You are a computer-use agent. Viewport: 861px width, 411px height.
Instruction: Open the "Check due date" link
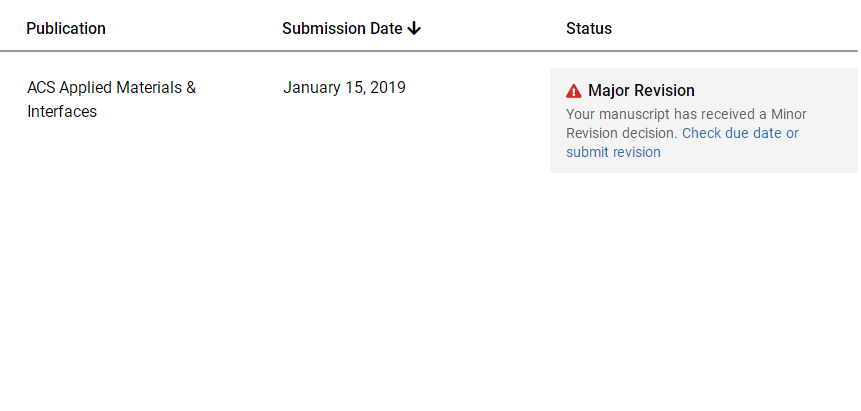[x=740, y=133]
